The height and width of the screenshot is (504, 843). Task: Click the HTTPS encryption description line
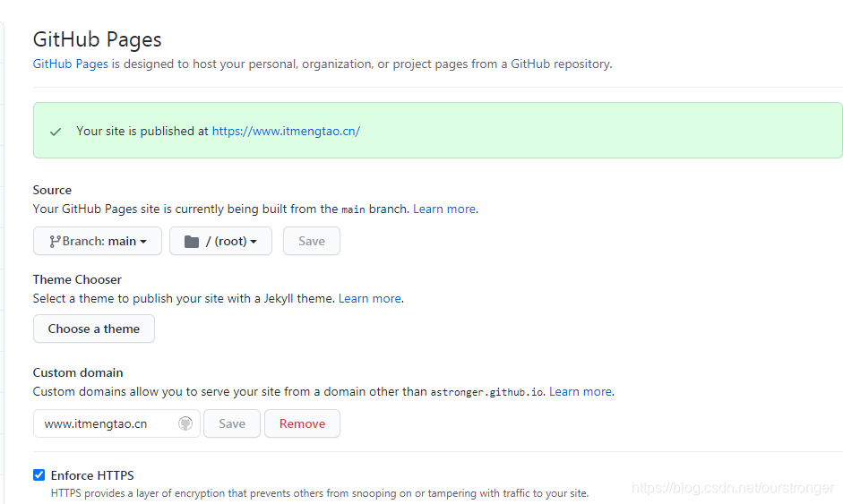[320, 493]
